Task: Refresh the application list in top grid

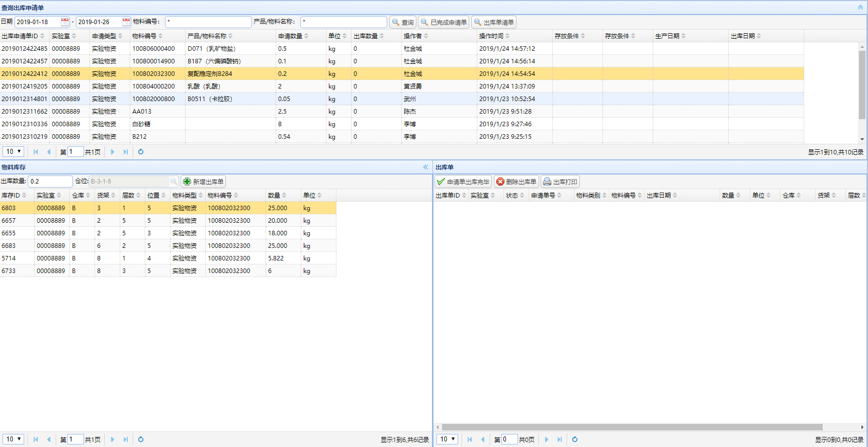Action: coord(141,152)
